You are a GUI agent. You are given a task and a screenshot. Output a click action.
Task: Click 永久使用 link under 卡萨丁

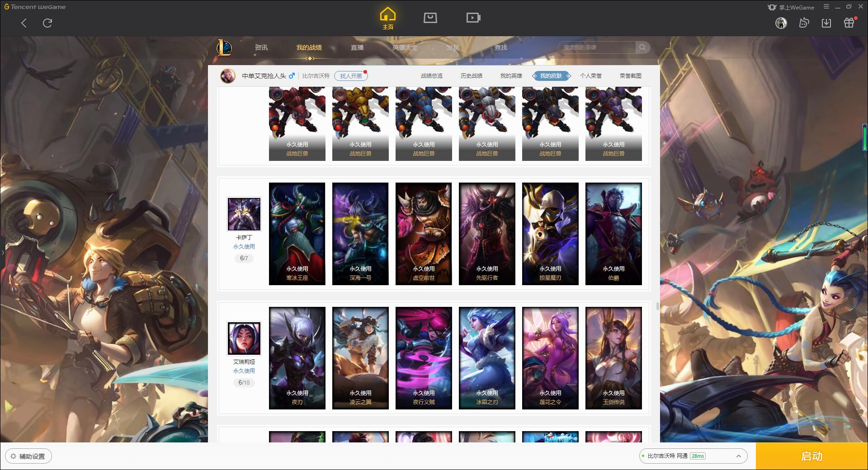(x=244, y=247)
